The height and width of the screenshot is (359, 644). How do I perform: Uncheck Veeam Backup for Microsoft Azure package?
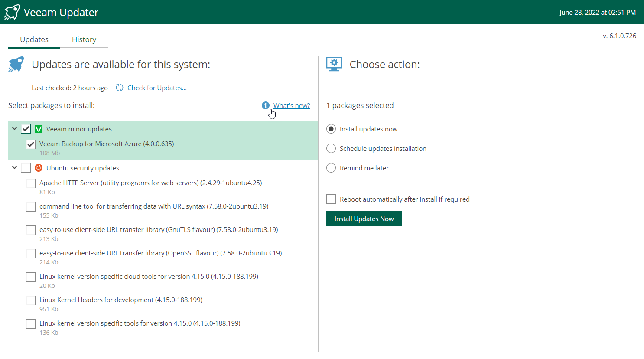pyautogui.click(x=31, y=144)
